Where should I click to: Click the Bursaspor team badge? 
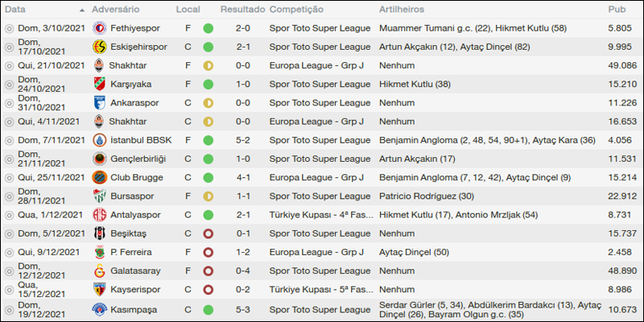point(99,196)
